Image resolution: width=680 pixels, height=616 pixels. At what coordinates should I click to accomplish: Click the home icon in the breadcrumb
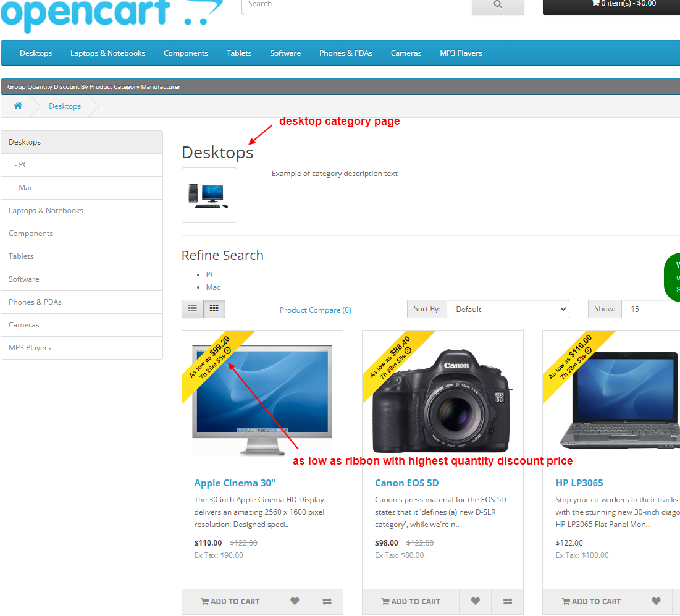point(17,106)
